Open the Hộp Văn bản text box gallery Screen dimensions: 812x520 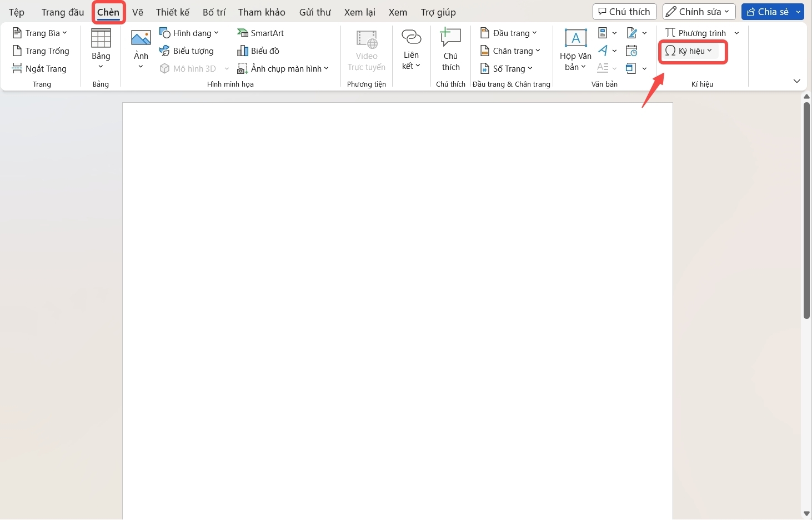pos(575,49)
